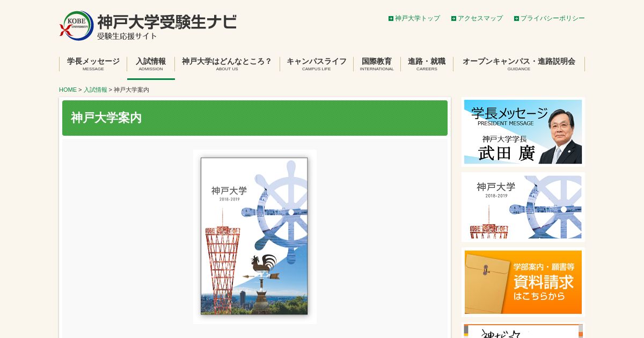Open オープンキャンパス・進路説明会 menu
This screenshot has height=338, width=644.
tap(519, 64)
